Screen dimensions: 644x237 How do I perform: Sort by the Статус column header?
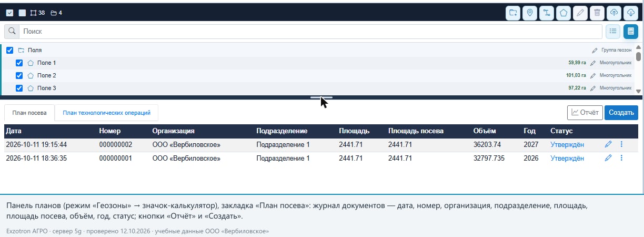(x=561, y=131)
